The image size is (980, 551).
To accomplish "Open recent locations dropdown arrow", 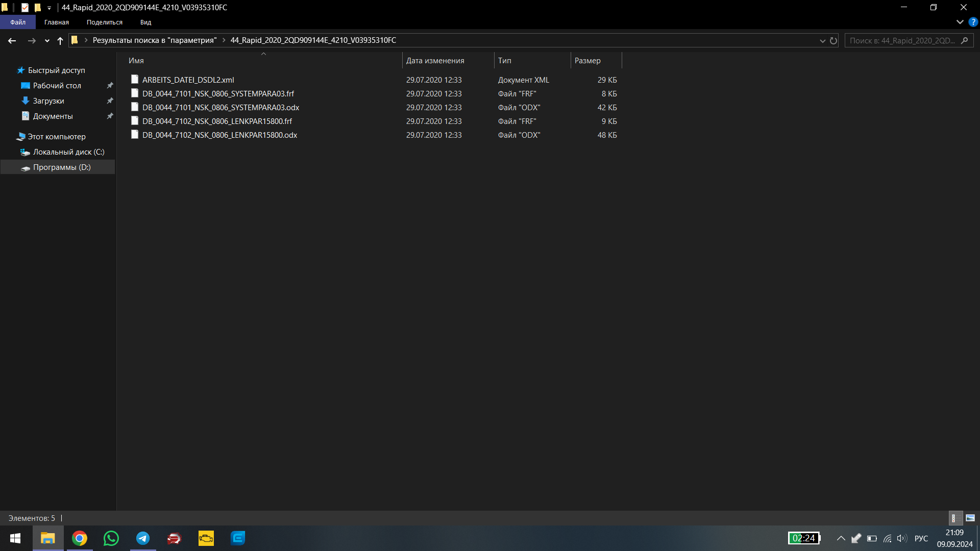I will (x=47, y=40).
